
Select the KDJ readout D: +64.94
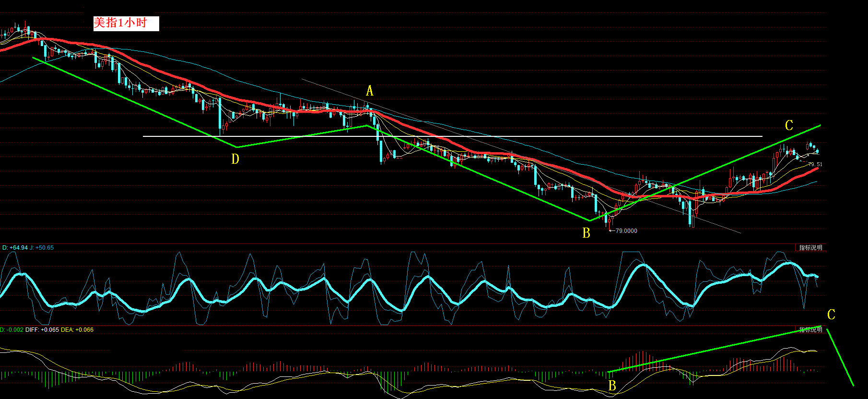(x=15, y=248)
